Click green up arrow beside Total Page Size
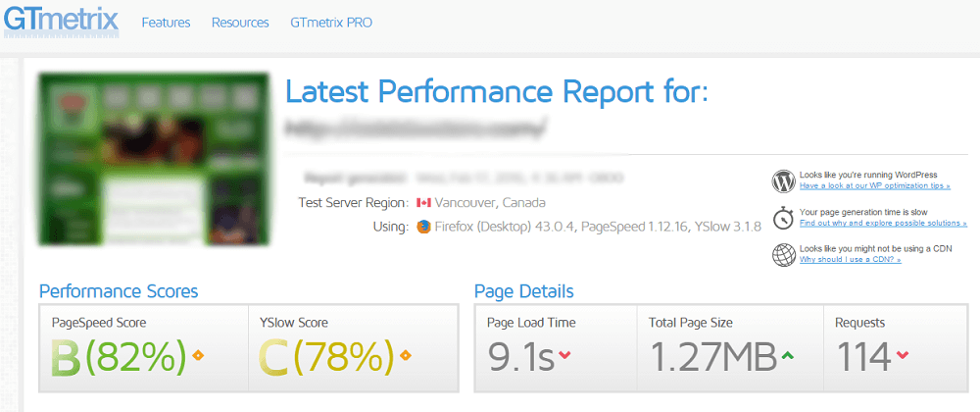 coord(788,355)
